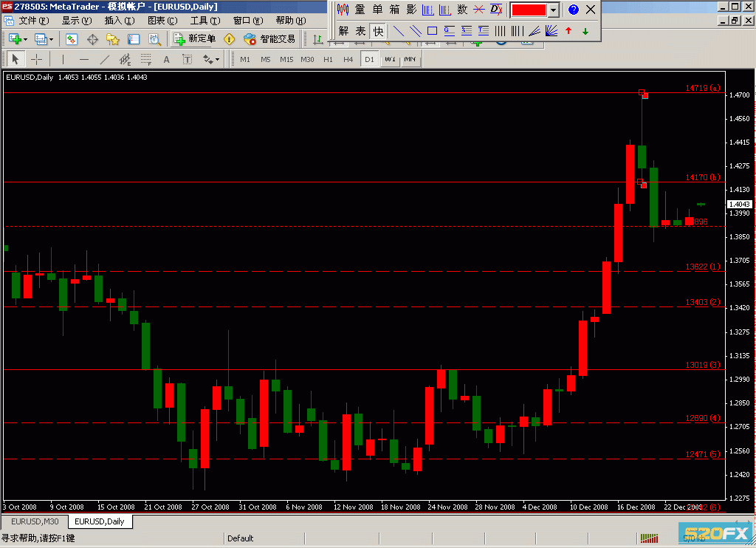The width and height of the screenshot is (756, 548).
Task: Select the trendline drawing tool
Action: point(105,59)
